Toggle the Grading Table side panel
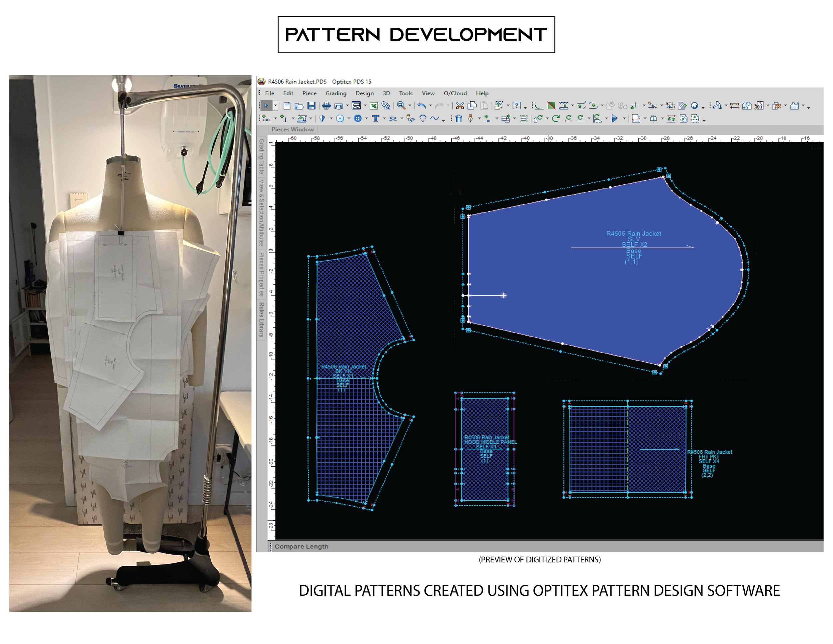The image size is (833, 644). [261, 156]
